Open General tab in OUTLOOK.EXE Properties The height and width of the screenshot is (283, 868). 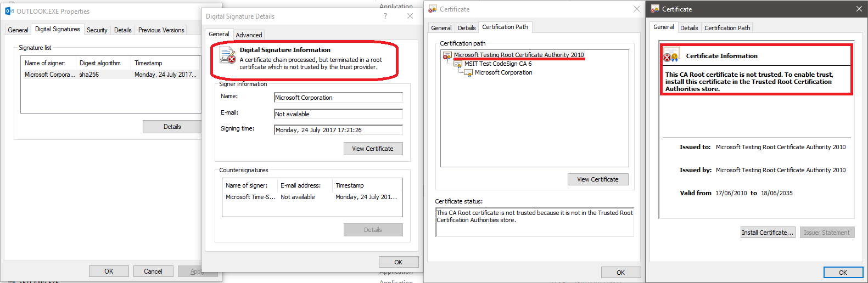pyautogui.click(x=18, y=30)
